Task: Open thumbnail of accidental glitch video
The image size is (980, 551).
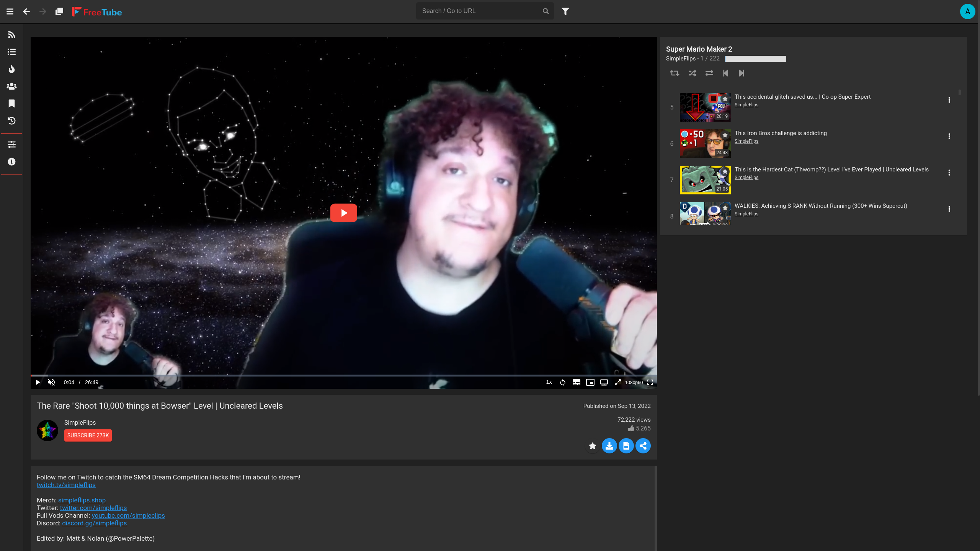Action: 705,107
